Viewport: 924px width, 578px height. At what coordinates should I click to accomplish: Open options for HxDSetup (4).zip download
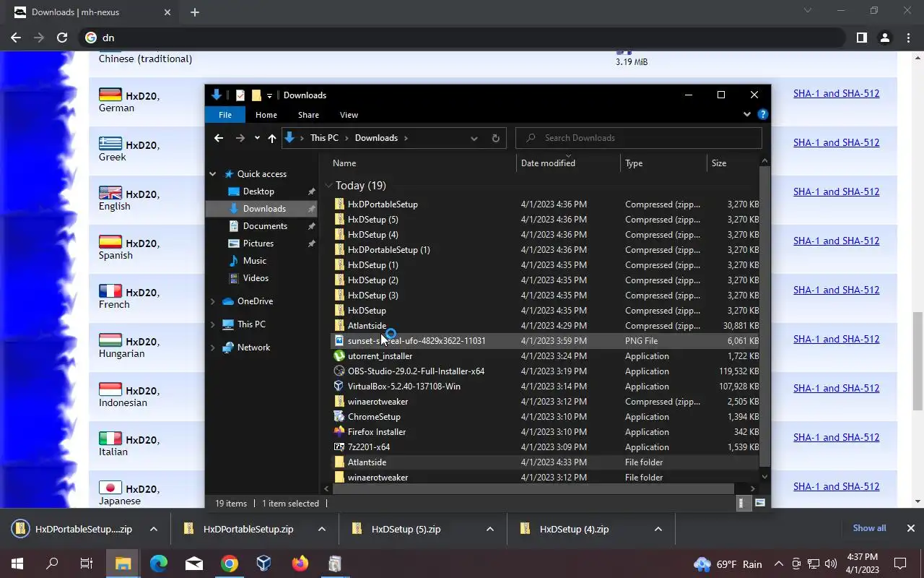(658, 529)
